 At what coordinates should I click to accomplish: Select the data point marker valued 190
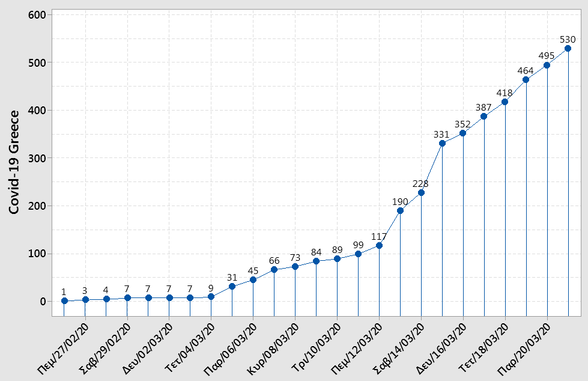click(400, 211)
